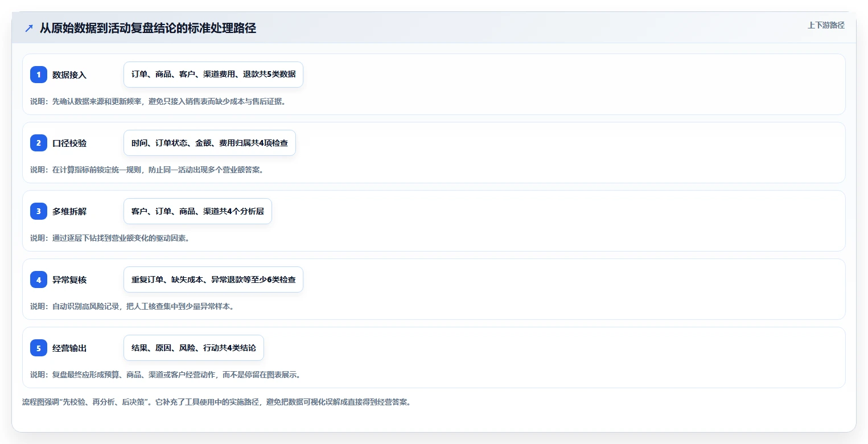Click step number badge 3
868x444 pixels.
pyautogui.click(x=39, y=211)
